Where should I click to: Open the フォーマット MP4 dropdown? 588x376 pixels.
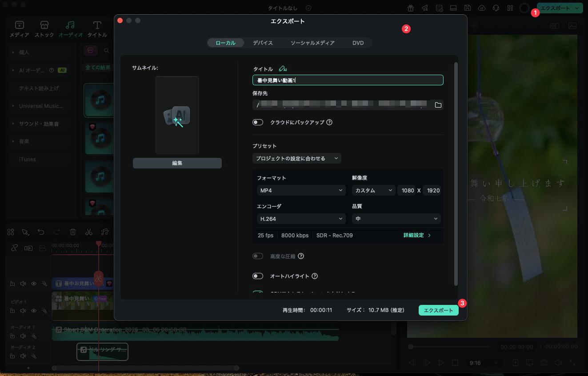pos(301,190)
